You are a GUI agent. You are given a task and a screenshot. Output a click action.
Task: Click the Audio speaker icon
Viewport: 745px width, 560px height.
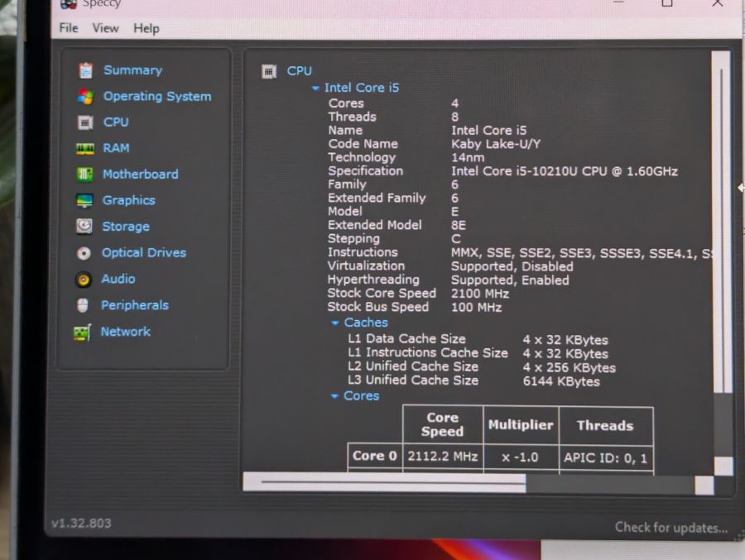click(x=83, y=280)
